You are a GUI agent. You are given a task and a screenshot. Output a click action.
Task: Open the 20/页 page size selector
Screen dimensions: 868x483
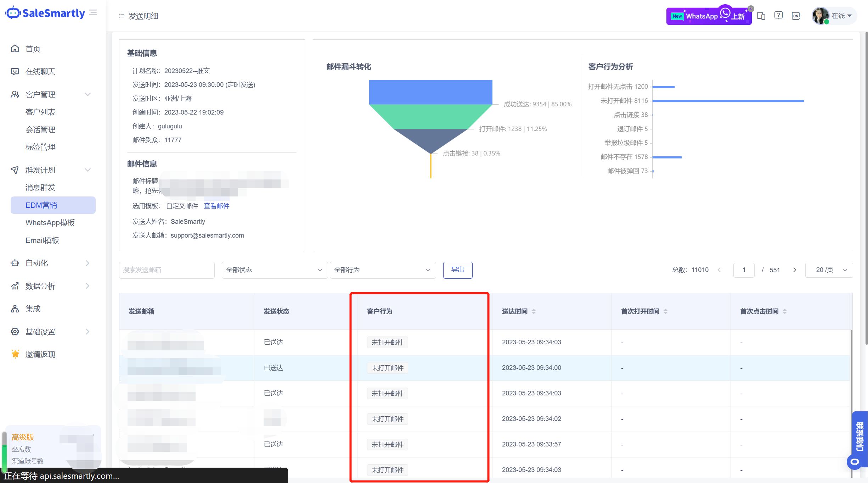829,270
